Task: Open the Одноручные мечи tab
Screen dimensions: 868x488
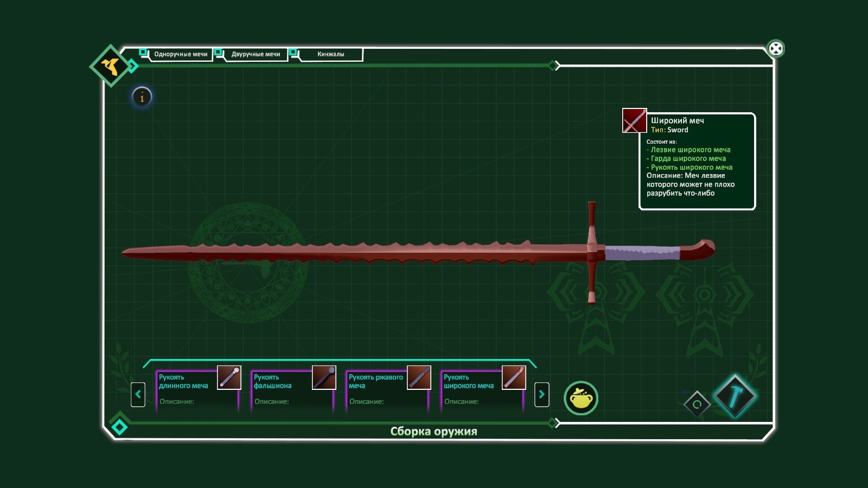Action: pyautogui.click(x=180, y=54)
